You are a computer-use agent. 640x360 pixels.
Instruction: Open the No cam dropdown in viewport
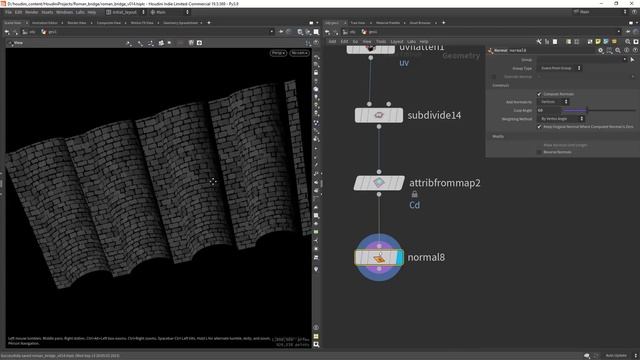click(x=299, y=53)
